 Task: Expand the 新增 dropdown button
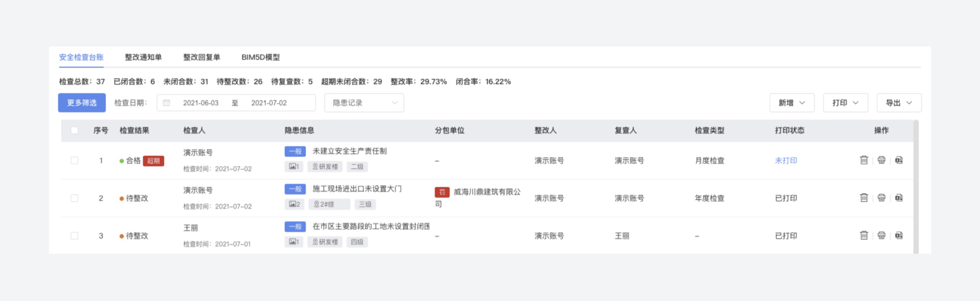pos(792,103)
